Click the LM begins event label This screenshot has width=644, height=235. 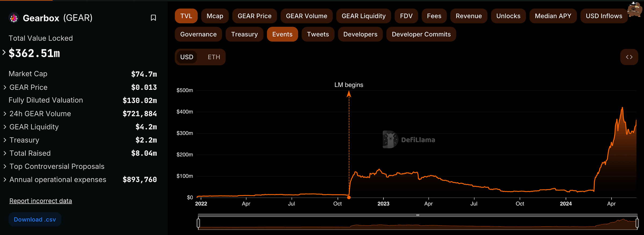[x=349, y=85]
